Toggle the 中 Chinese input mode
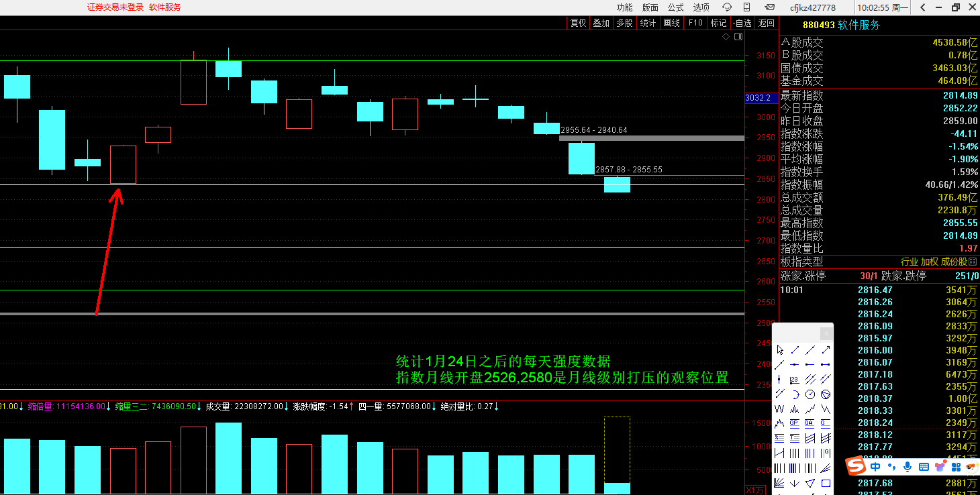Image resolution: width=980 pixels, height=495 pixels. [875, 466]
